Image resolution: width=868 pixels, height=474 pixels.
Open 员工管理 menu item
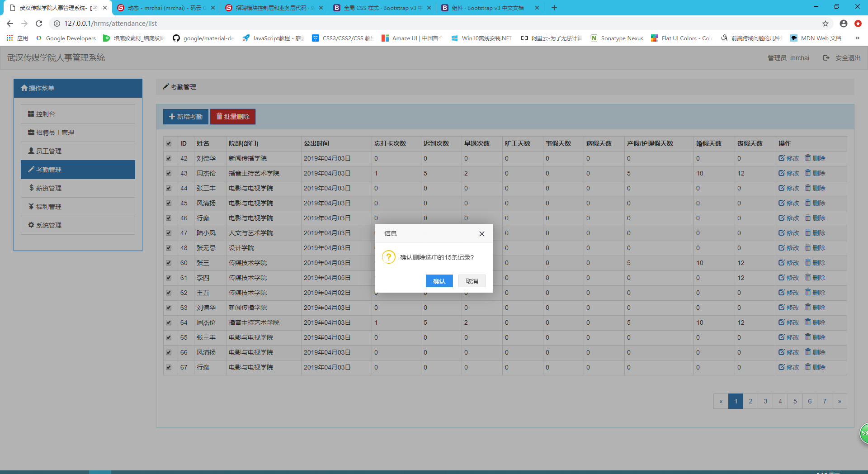coord(78,151)
